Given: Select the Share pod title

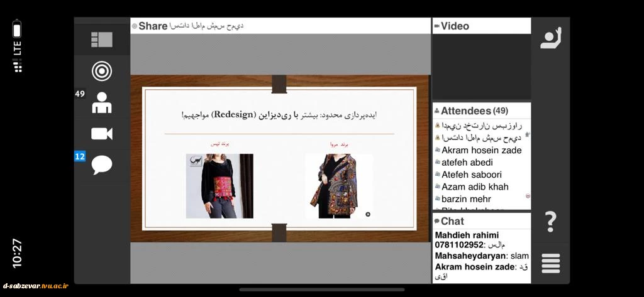Looking at the screenshot, I should coord(153,26).
